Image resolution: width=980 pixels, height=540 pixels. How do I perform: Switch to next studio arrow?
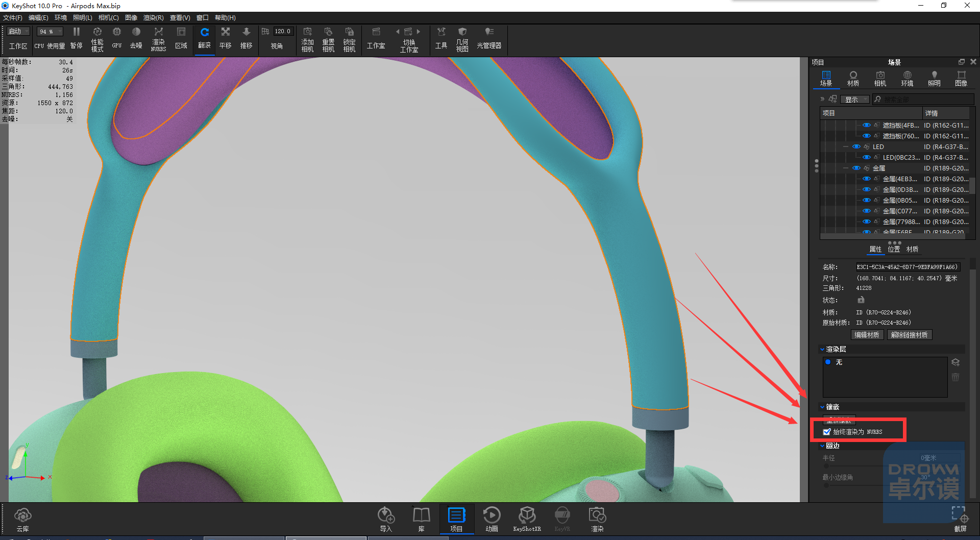tap(419, 32)
